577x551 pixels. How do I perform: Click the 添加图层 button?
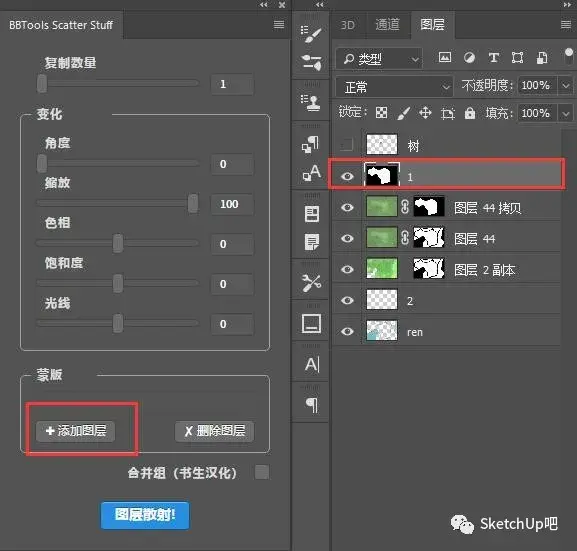point(76,431)
